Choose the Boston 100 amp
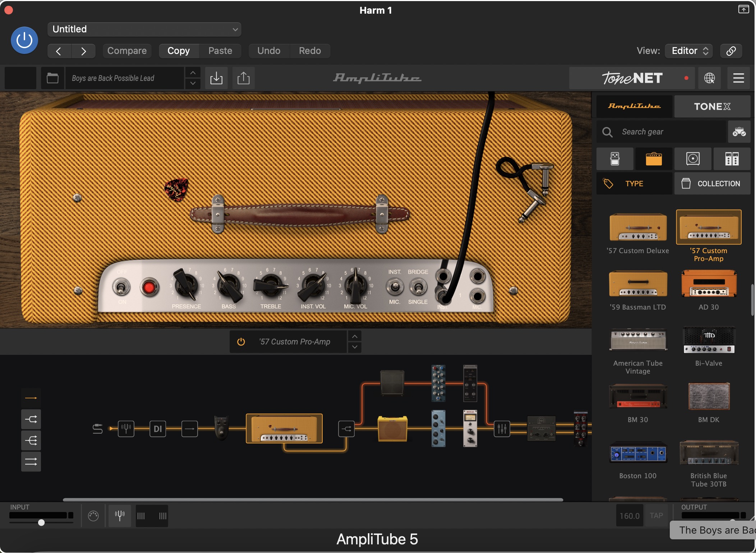The image size is (756, 553). [638, 452]
